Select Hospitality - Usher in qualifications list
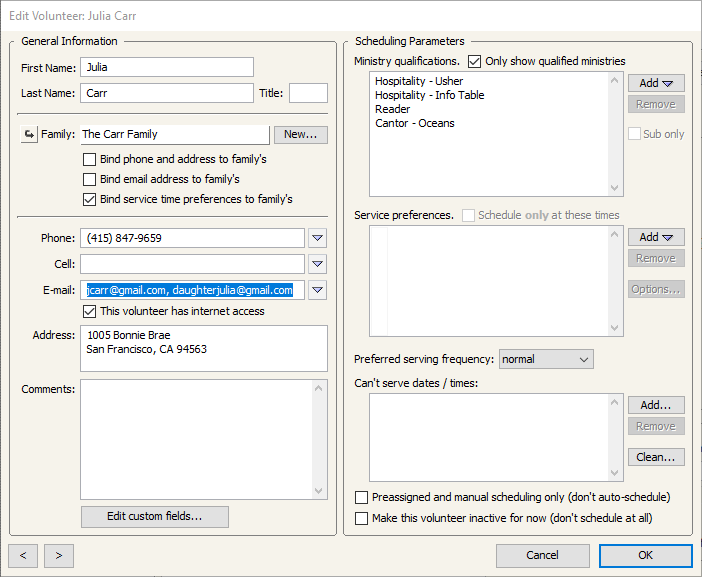 tap(419, 82)
